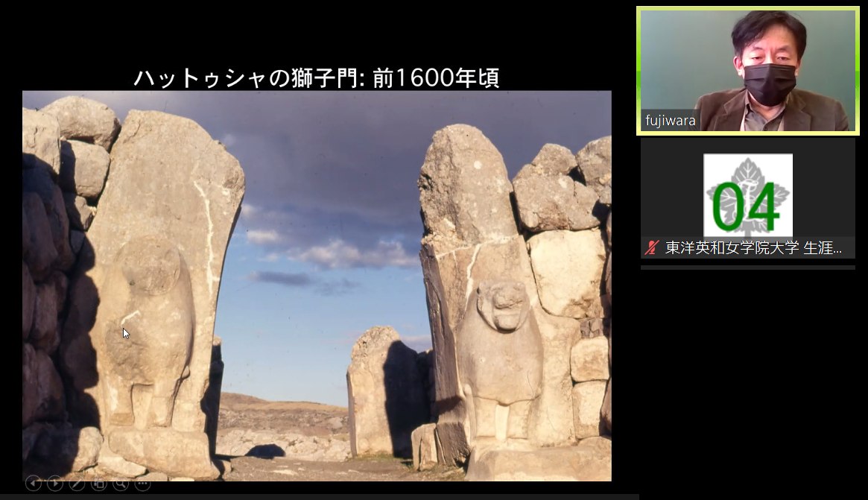The width and height of the screenshot is (868, 500).
Task: Open the pen and laser pointer tools
Action: (77, 484)
